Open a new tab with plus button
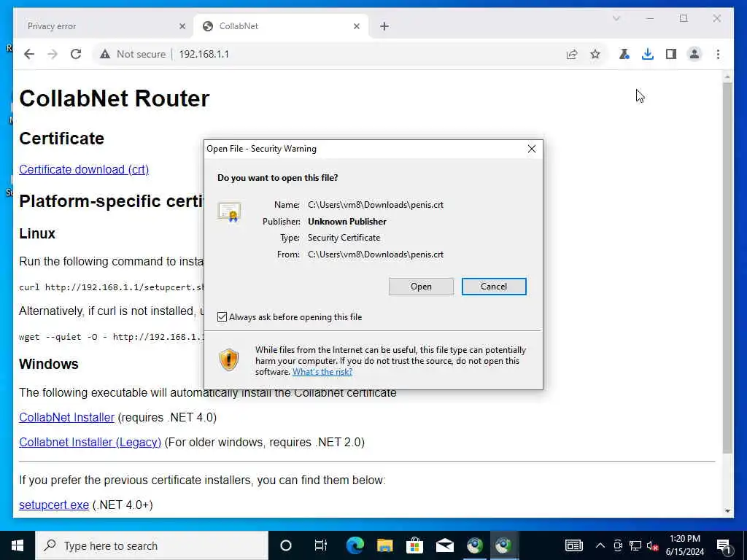 384,26
